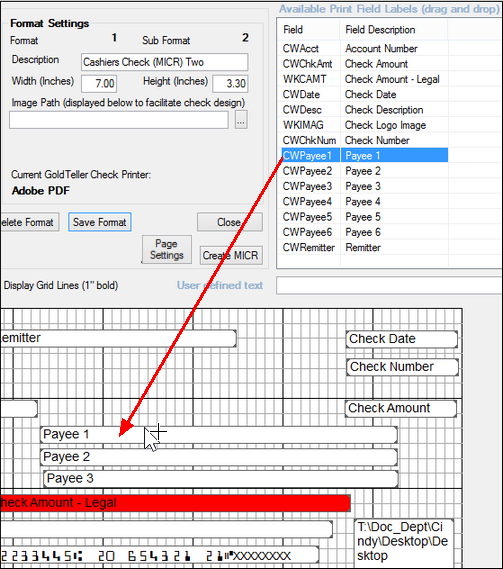
Task: Select the CWRemitter field row
Action: [365, 247]
